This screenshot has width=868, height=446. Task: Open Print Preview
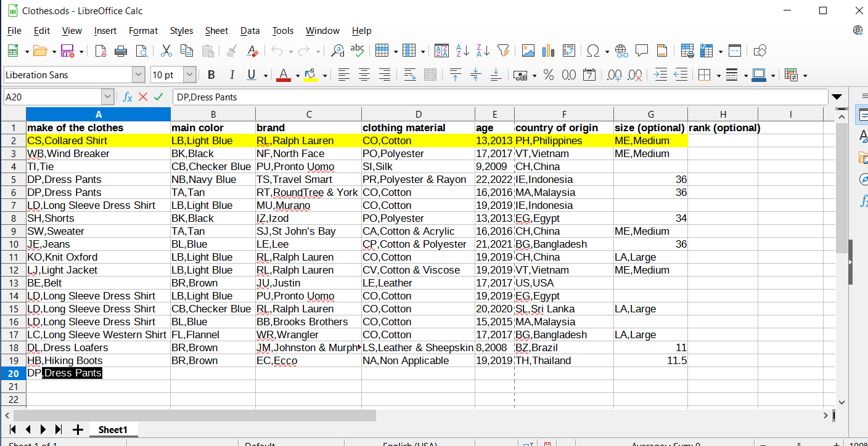142,51
